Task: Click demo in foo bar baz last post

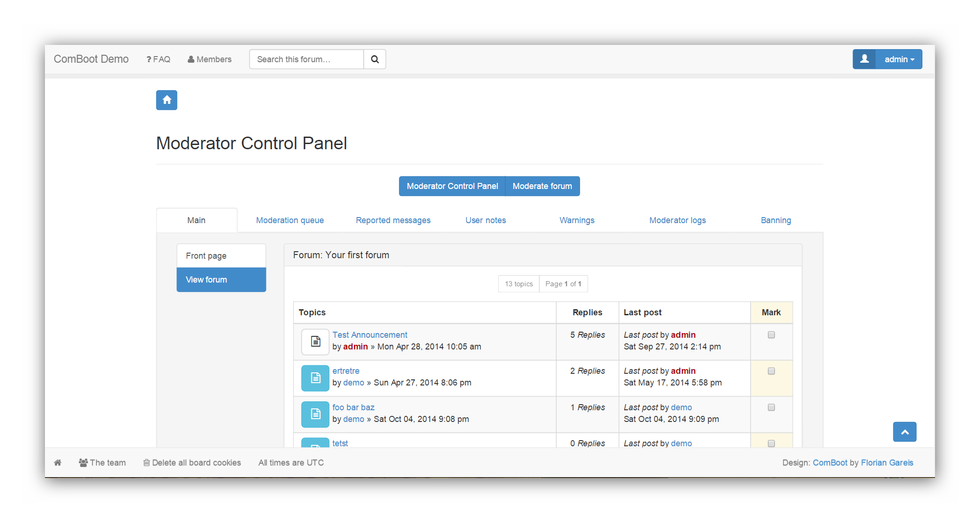Action: pos(681,407)
